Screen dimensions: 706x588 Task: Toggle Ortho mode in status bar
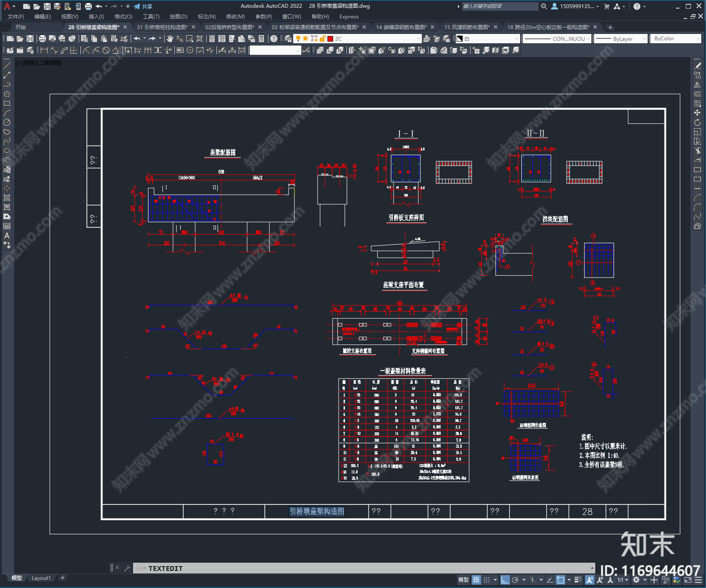(505, 580)
